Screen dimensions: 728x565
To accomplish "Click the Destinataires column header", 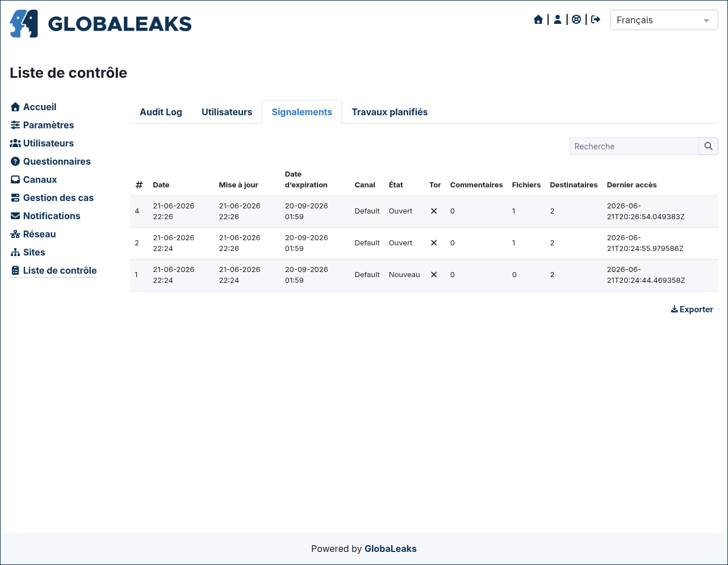I will (x=574, y=185).
